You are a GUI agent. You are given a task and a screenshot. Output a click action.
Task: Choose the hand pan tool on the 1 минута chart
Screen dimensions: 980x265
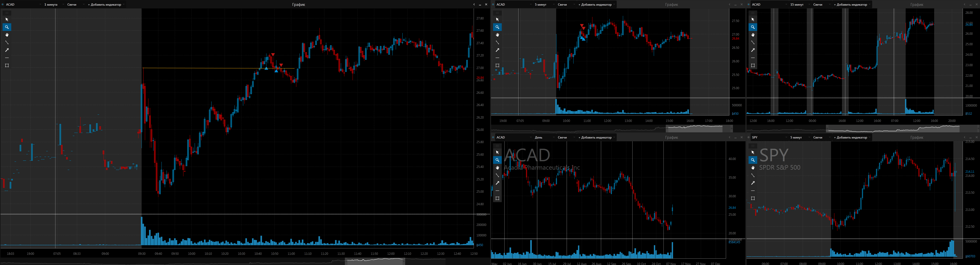coord(7,35)
